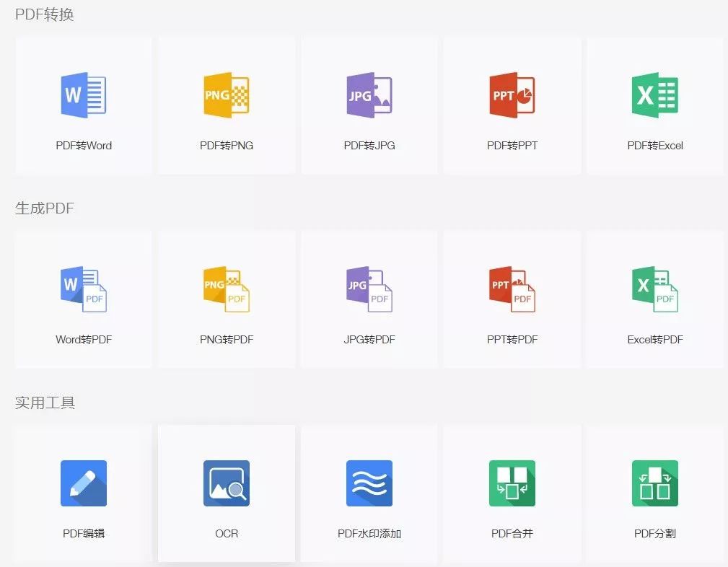Click the blue Word icon for PDF转Word

point(84,95)
